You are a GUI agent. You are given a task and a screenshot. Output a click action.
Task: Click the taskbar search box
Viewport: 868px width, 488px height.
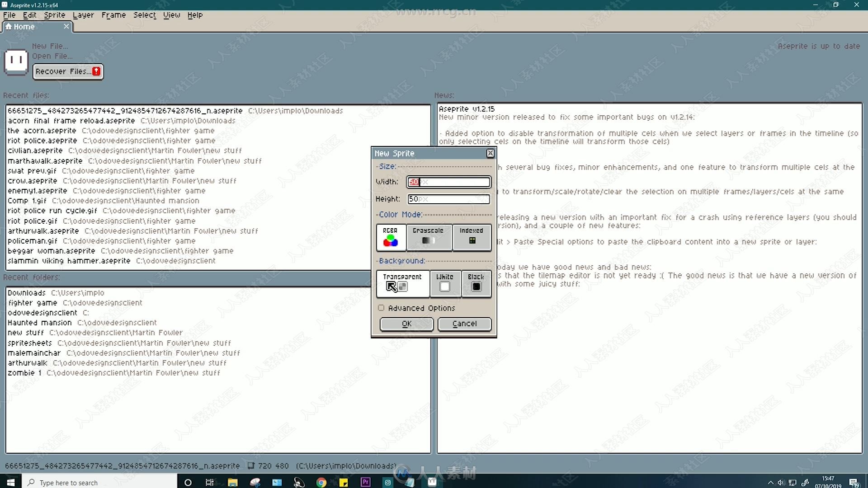pyautogui.click(x=99, y=482)
